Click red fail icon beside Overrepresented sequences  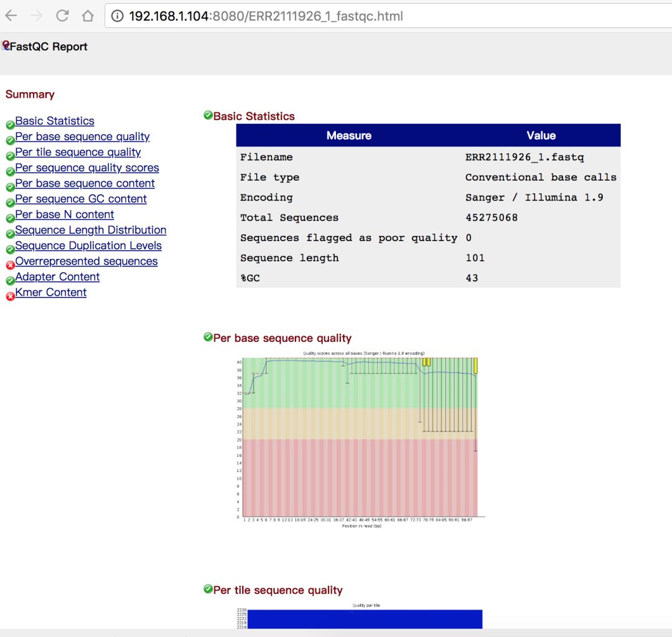(10, 265)
